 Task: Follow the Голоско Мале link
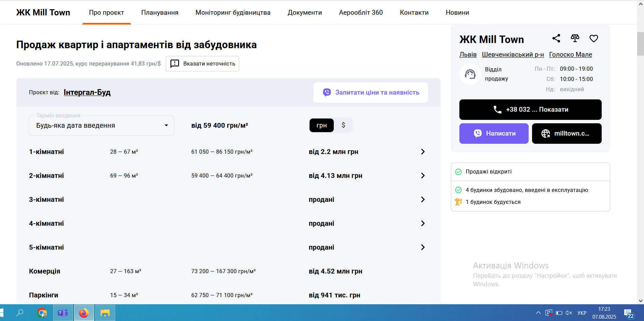click(x=571, y=55)
